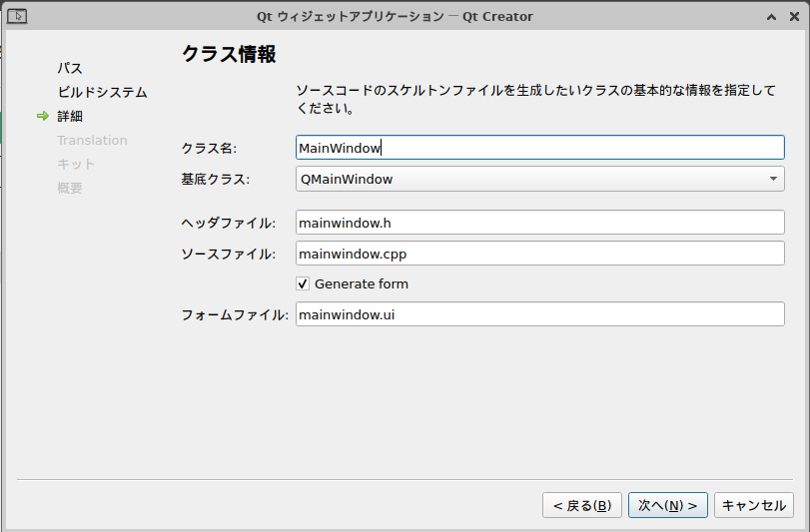Click the 概要 step in sidebar
810x532 pixels.
tap(70, 188)
